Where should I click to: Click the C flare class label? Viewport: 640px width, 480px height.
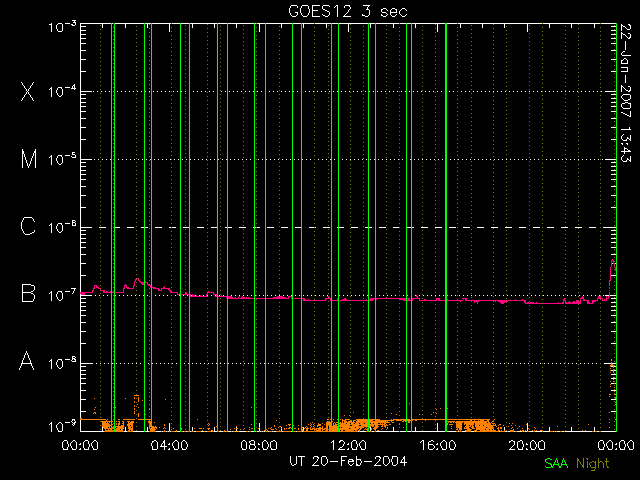(28, 226)
